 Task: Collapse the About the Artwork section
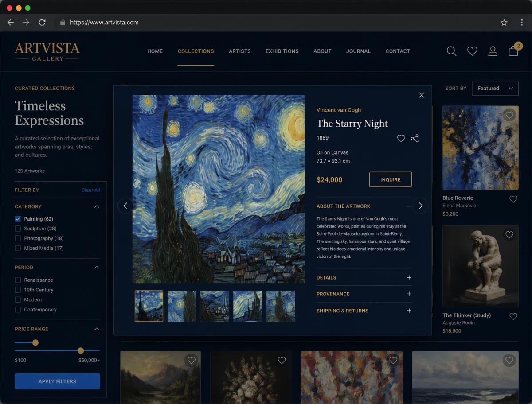pos(409,206)
